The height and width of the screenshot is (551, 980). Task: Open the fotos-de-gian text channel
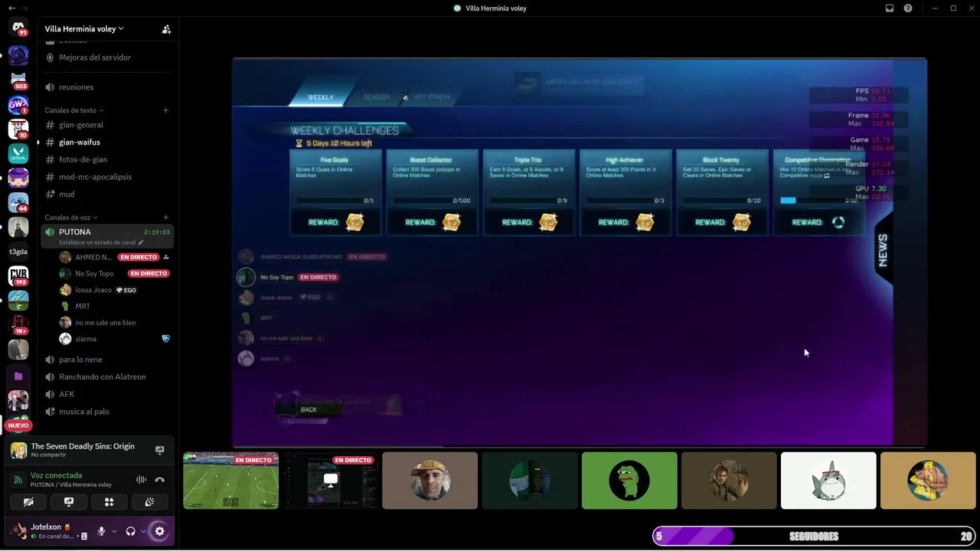[107, 159]
